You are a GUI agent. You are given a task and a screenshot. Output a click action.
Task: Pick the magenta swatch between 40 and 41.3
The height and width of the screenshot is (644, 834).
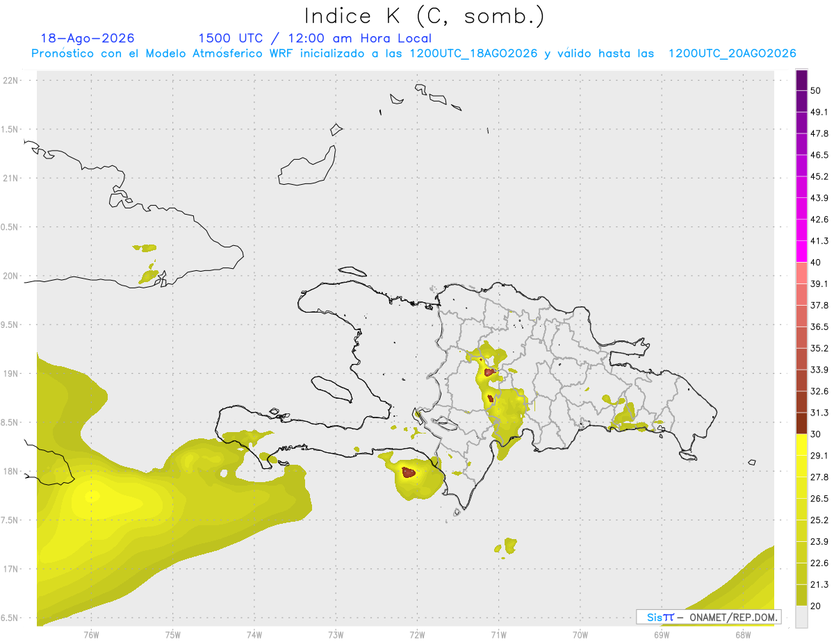[x=801, y=251]
